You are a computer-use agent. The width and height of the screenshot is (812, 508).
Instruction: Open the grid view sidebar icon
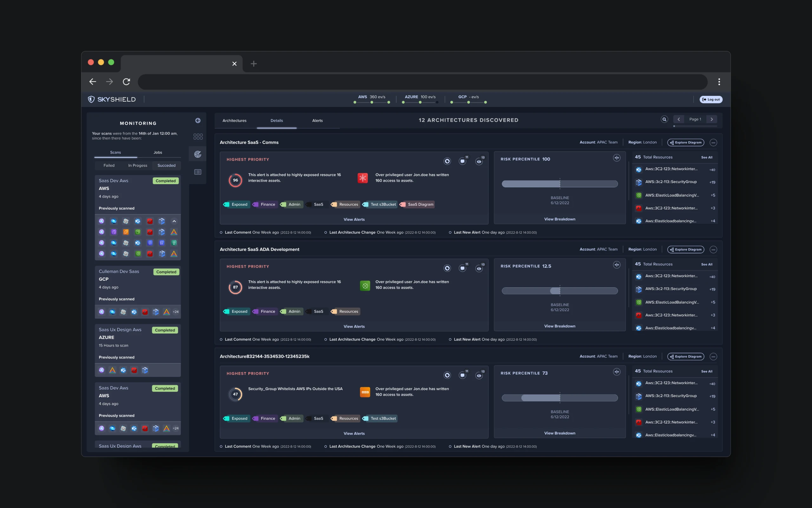point(198,137)
